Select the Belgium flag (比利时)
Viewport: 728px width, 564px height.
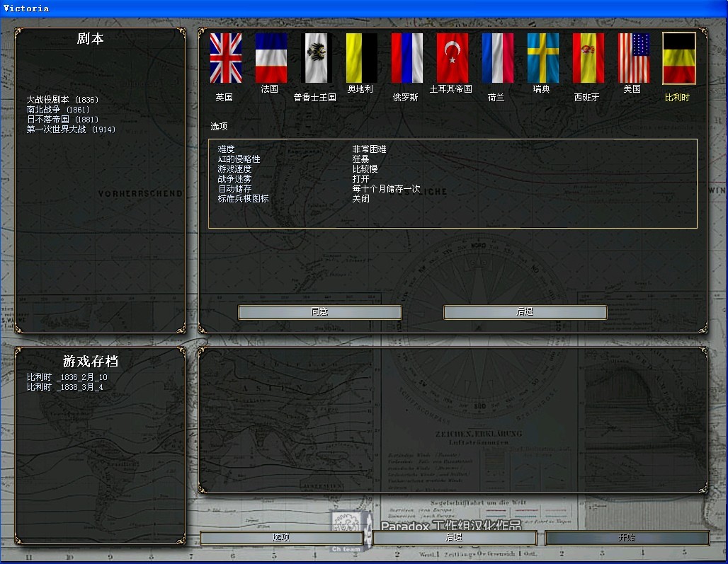coord(679,58)
